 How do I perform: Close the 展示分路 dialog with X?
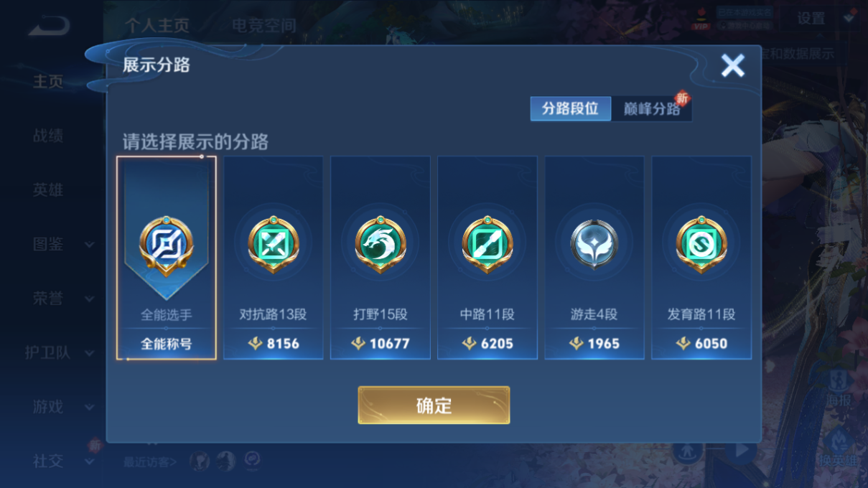[x=733, y=66]
